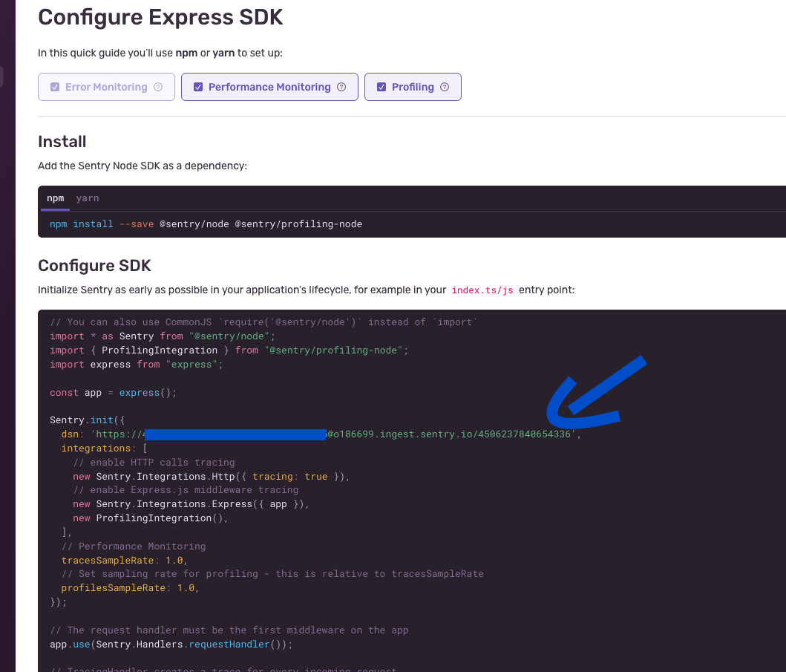Click the Configure SDK heading

pyautogui.click(x=94, y=265)
